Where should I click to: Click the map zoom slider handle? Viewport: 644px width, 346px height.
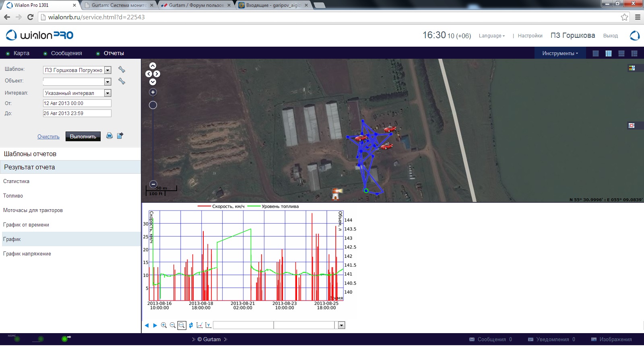coord(153,105)
